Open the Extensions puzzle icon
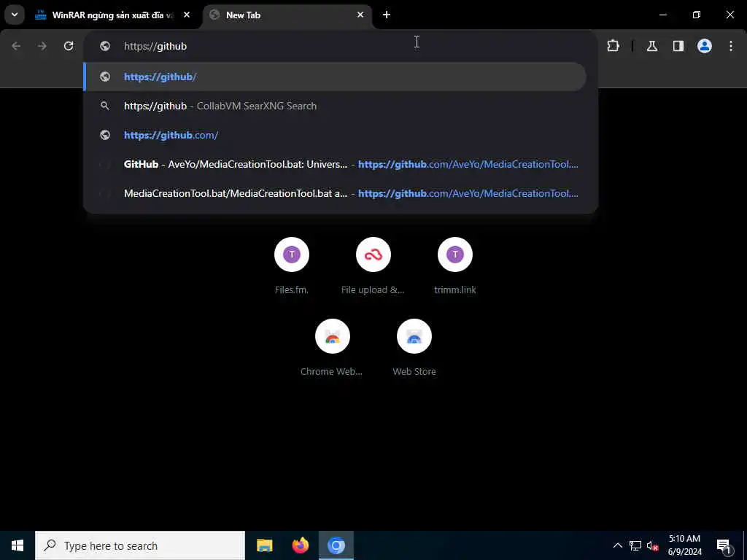 click(613, 46)
